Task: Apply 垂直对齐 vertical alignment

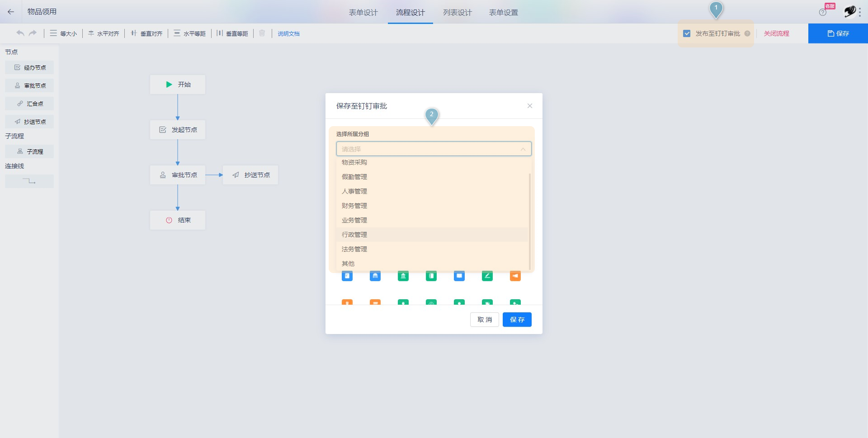Action: pyautogui.click(x=146, y=33)
